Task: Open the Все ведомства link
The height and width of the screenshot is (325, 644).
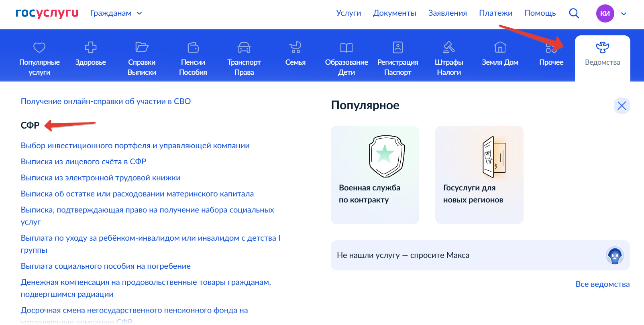Action: [603, 284]
